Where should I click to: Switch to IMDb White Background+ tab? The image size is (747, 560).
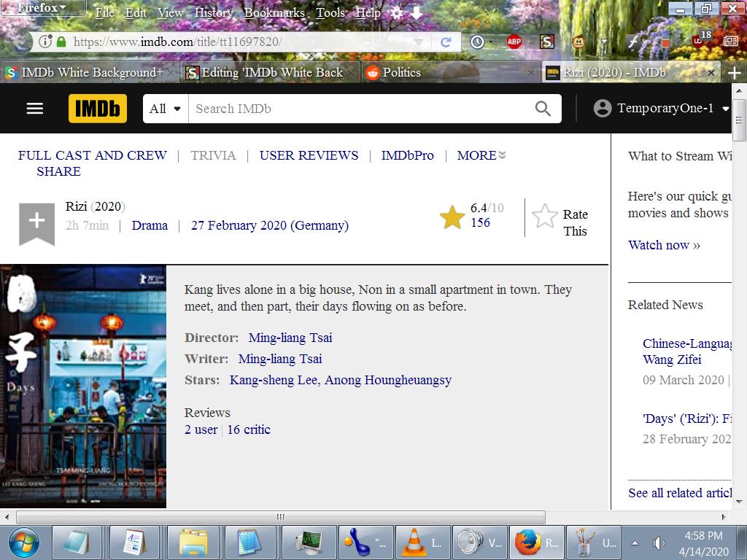coord(90,72)
